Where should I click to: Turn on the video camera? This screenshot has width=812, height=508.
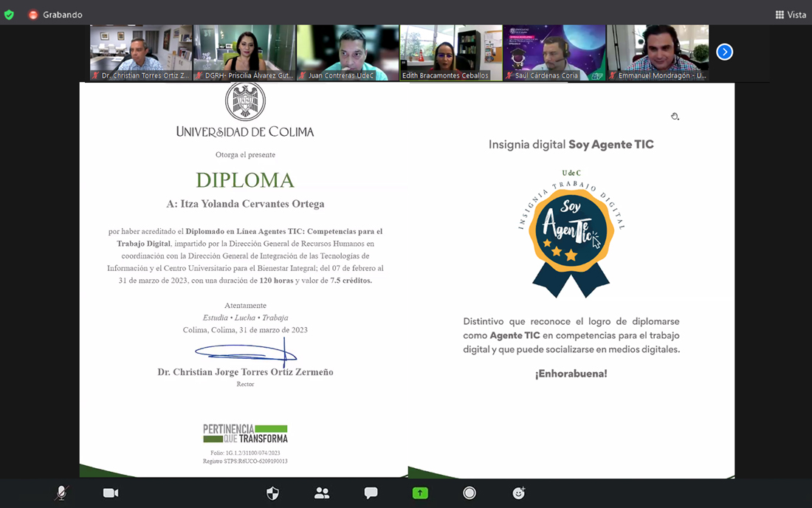pyautogui.click(x=111, y=493)
